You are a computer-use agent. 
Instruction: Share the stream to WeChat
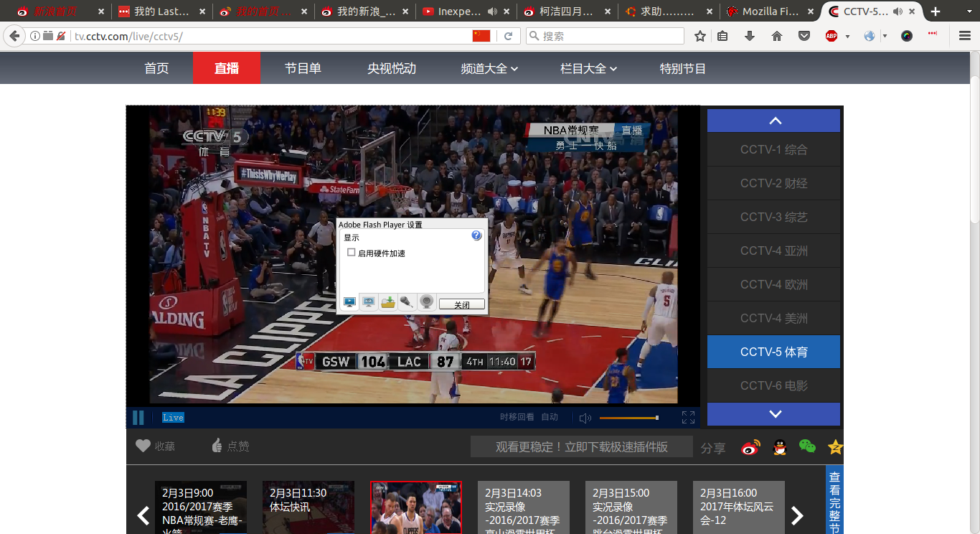[x=807, y=446]
